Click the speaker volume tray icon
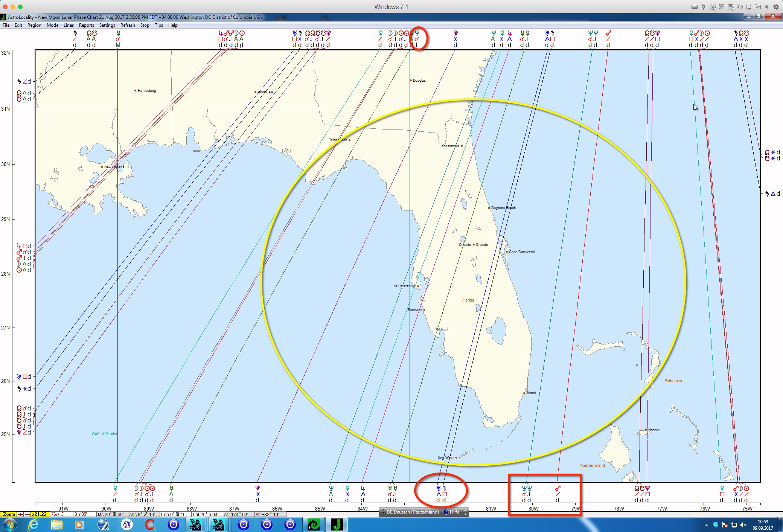783x532 pixels. [743, 525]
